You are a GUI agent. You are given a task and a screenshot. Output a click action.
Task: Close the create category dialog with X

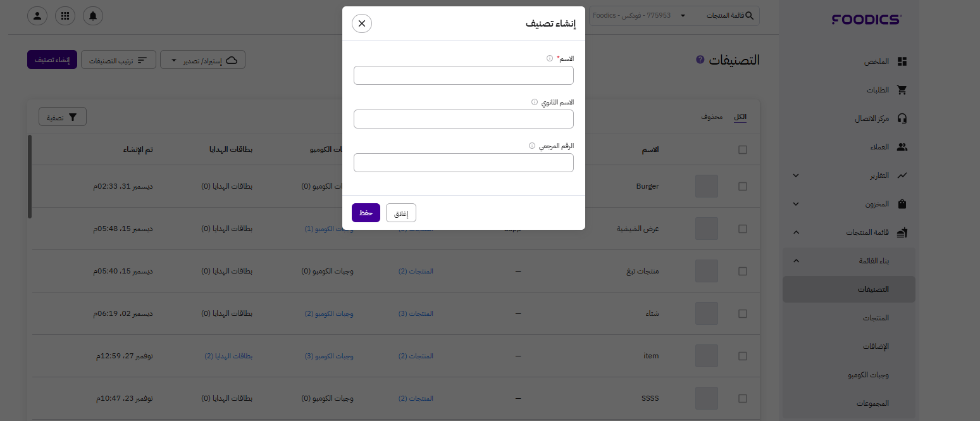click(x=362, y=23)
